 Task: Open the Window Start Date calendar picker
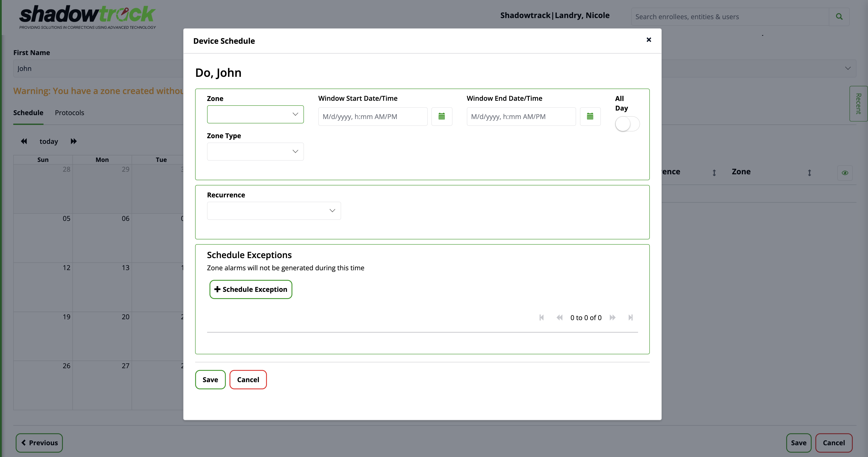point(441,117)
